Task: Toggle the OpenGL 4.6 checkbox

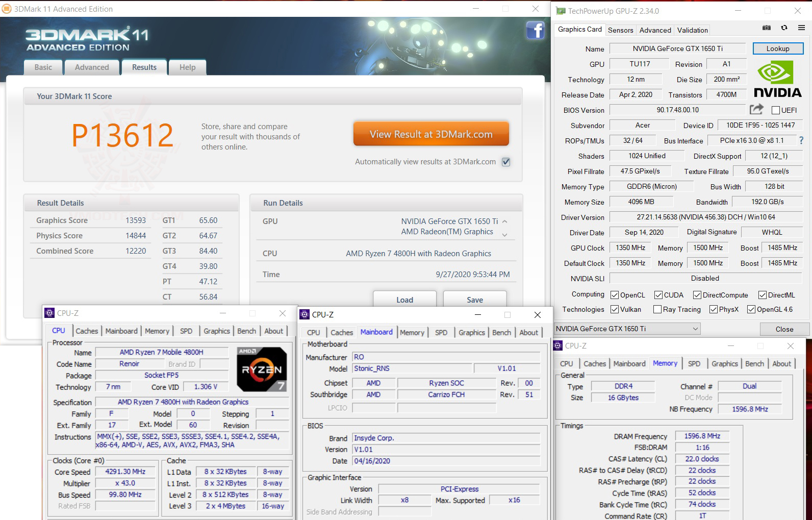Action: coord(751,309)
